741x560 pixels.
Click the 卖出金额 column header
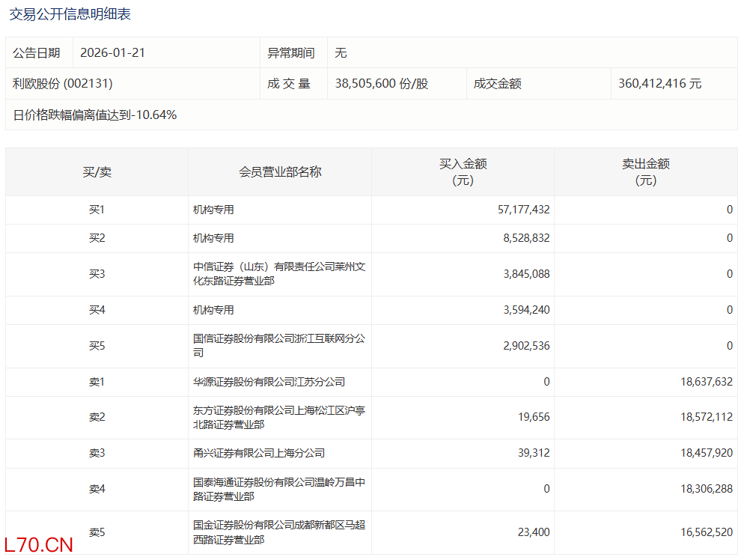[645, 172]
